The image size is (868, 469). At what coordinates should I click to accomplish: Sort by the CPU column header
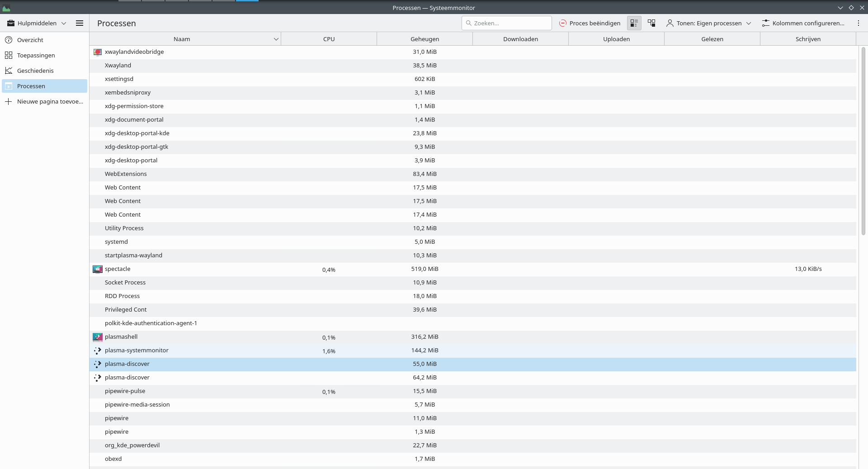click(x=329, y=39)
